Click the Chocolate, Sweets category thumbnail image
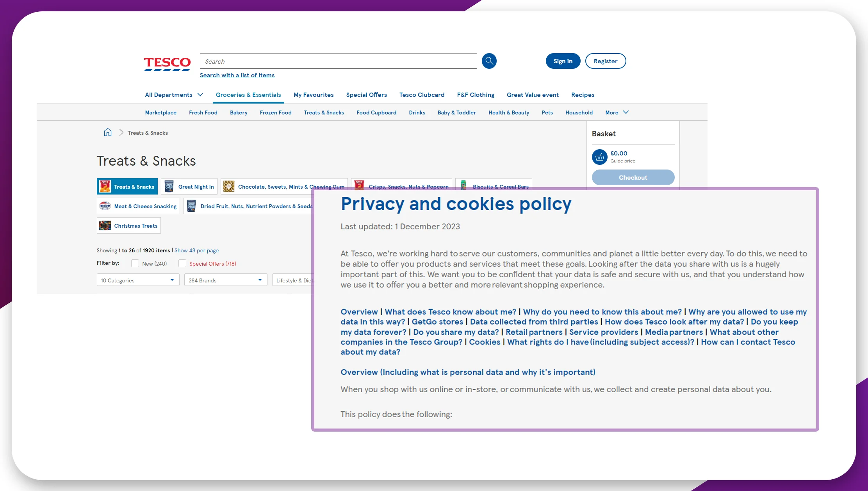This screenshot has height=491, width=868. click(x=229, y=186)
